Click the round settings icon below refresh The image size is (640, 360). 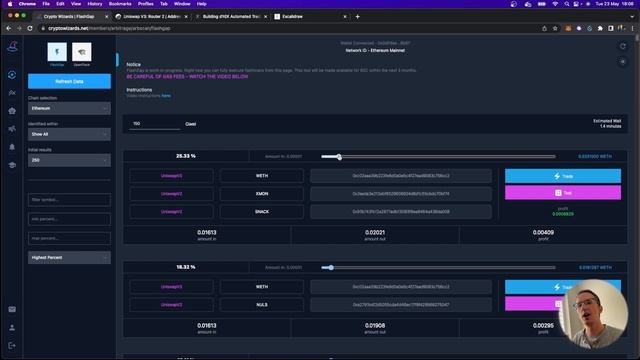(x=622, y=62)
